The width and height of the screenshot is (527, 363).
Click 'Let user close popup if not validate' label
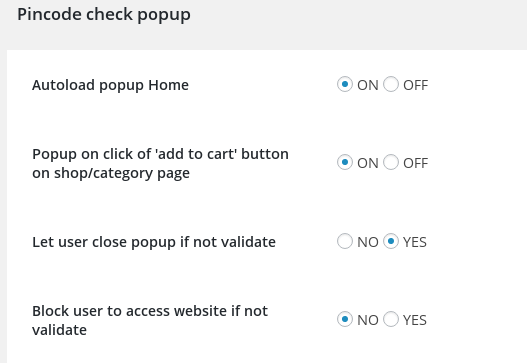(x=154, y=242)
